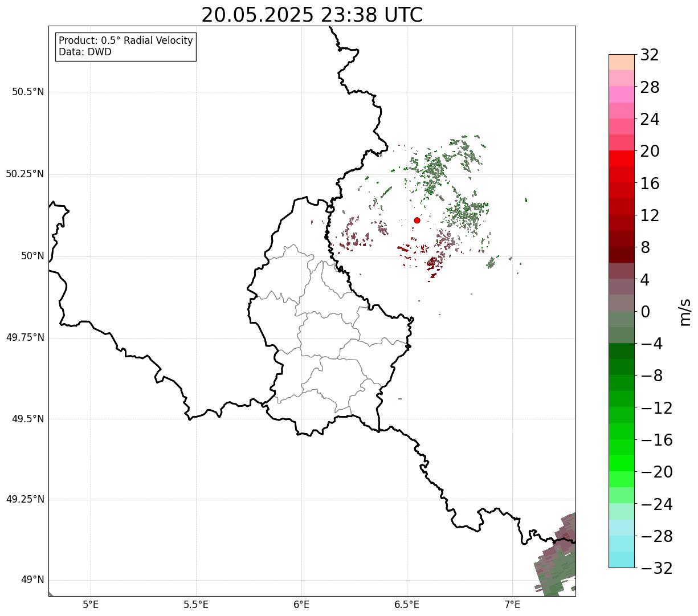Click the title "20.05.2025 23:38 UTC"
Image resolution: width=698 pixels, height=616 pixels.
pyautogui.click(x=312, y=15)
